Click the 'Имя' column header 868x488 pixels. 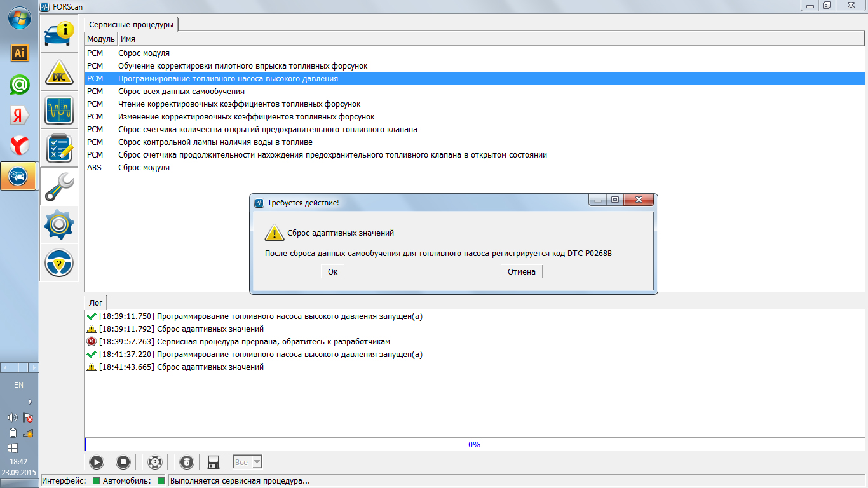128,39
